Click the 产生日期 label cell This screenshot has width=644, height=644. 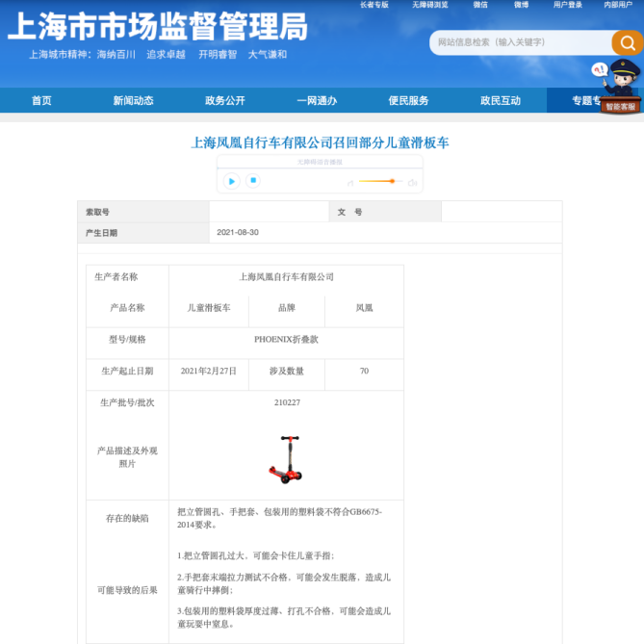(x=143, y=233)
